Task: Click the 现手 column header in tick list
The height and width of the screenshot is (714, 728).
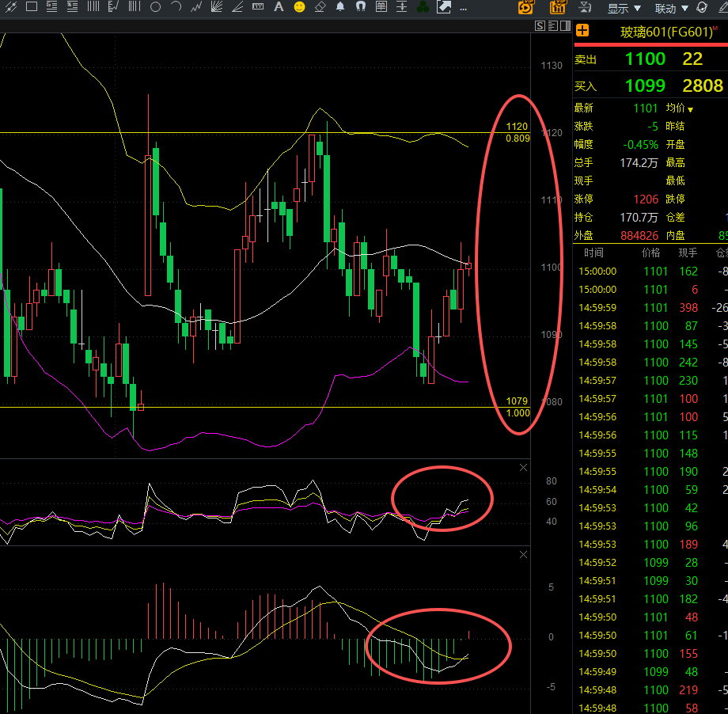Action: pos(688,253)
